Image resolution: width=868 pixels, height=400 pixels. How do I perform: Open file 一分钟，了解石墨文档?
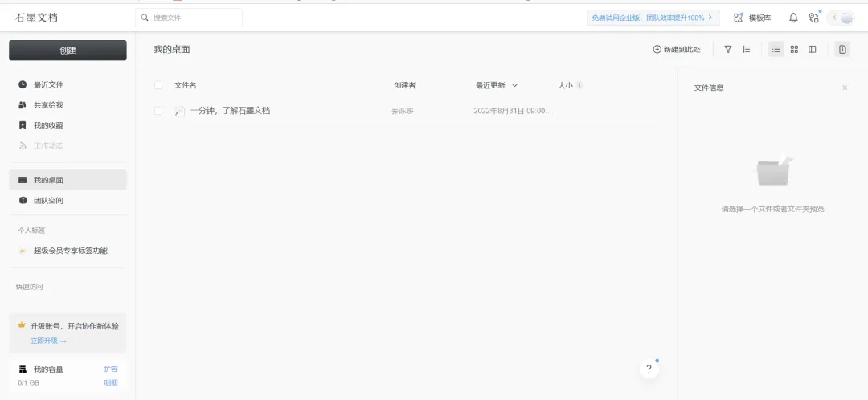click(x=231, y=111)
